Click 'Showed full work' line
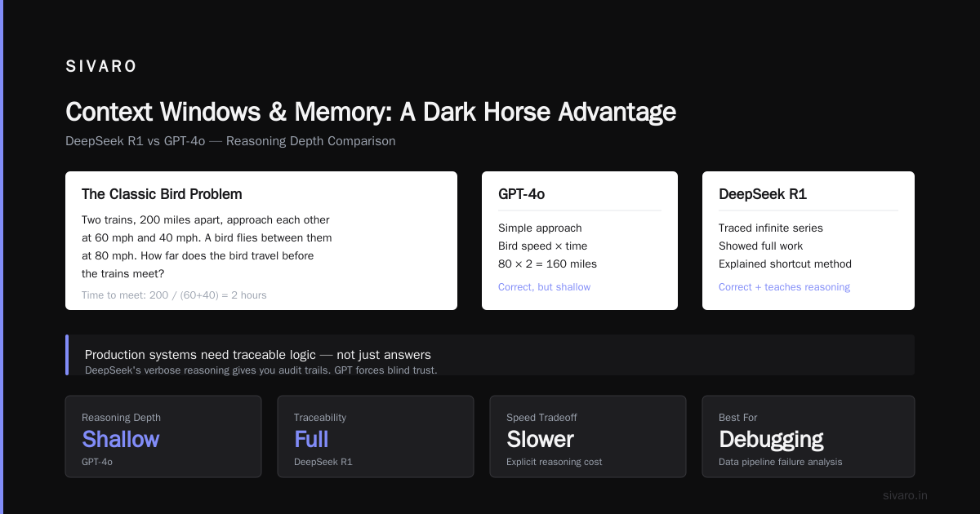The width and height of the screenshot is (980, 514). (760, 246)
